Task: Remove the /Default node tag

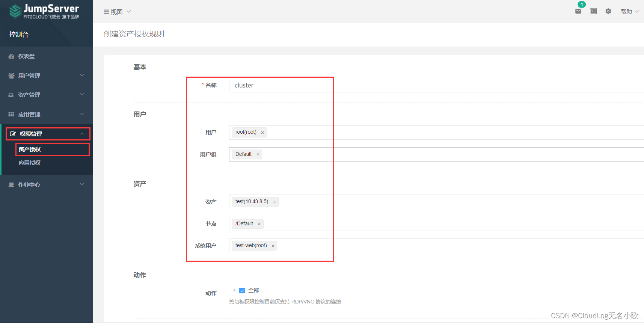Action: [259, 224]
